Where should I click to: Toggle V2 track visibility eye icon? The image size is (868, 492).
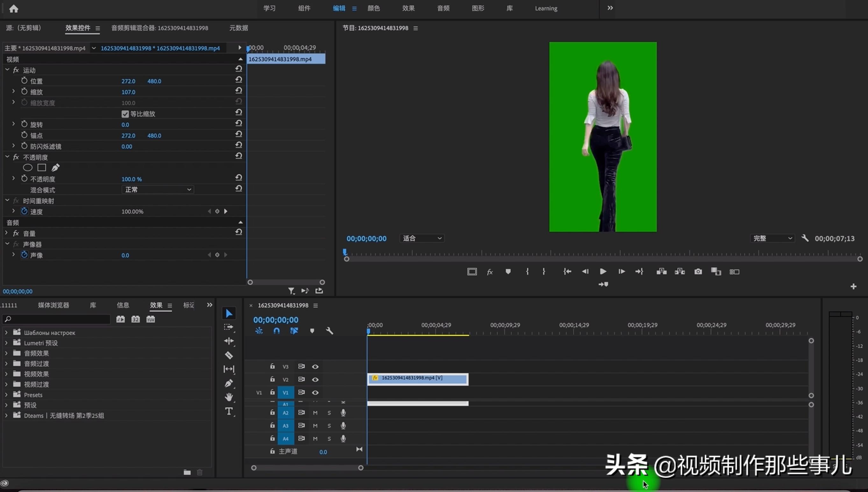click(315, 379)
